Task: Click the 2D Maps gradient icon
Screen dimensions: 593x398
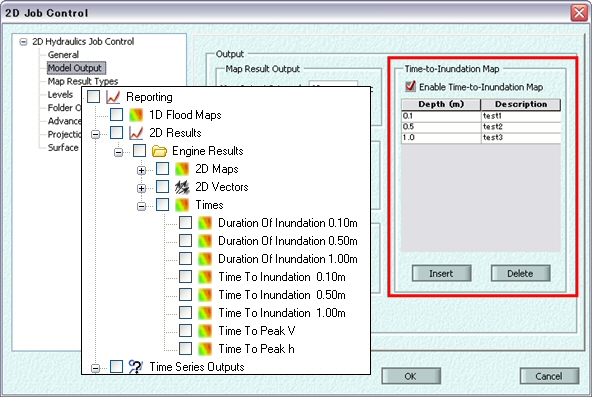Action: [182, 169]
